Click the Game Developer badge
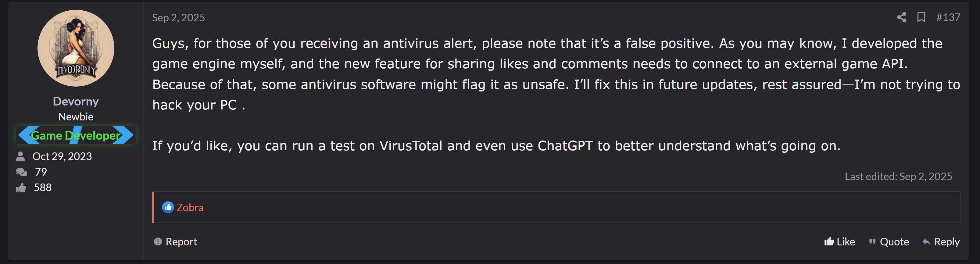The width and height of the screenshot is (980, 264). pos(76,135)
